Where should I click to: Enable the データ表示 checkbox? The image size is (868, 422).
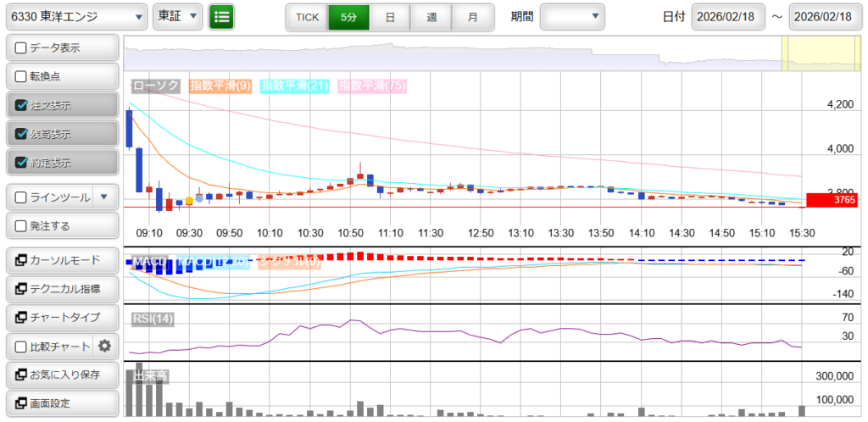[x=22, y=48]
